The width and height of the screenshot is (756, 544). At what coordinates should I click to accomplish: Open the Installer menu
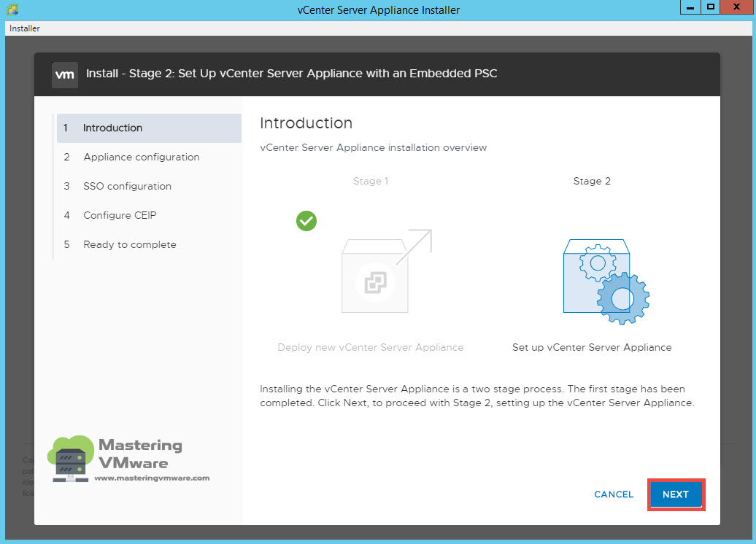pos(25,28)
